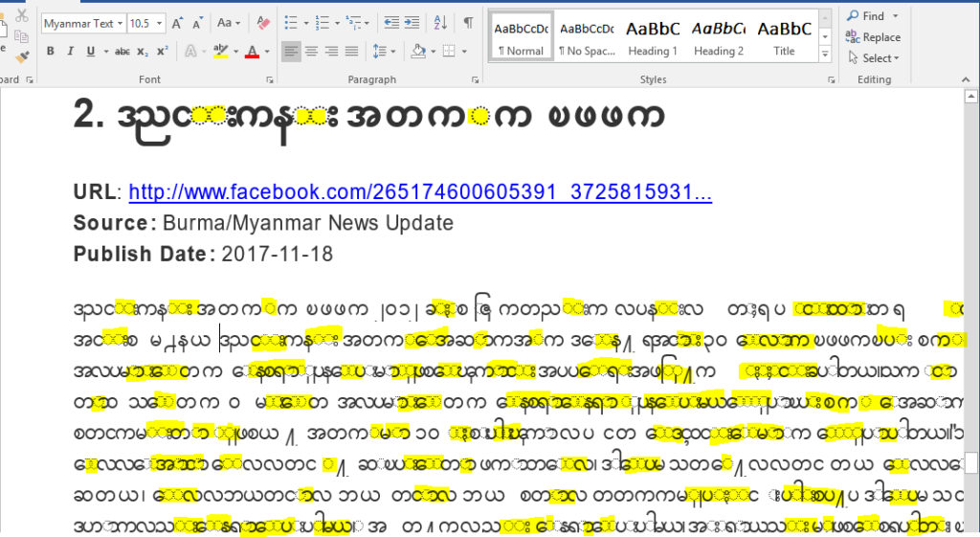Expand underline style options
Viewport: 980px width, 537px height.
[x=105, y=52]
